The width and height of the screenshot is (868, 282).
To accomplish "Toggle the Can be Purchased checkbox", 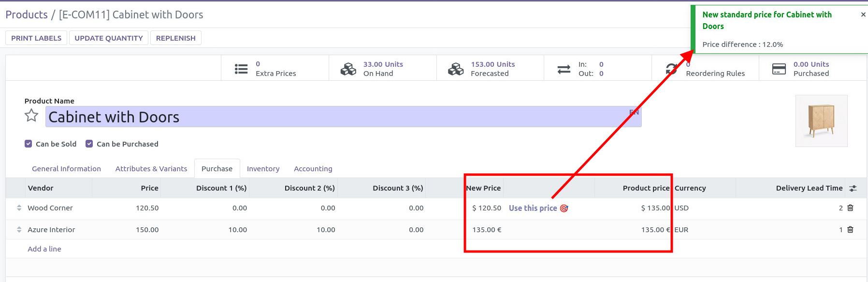I will coord(89,144).
